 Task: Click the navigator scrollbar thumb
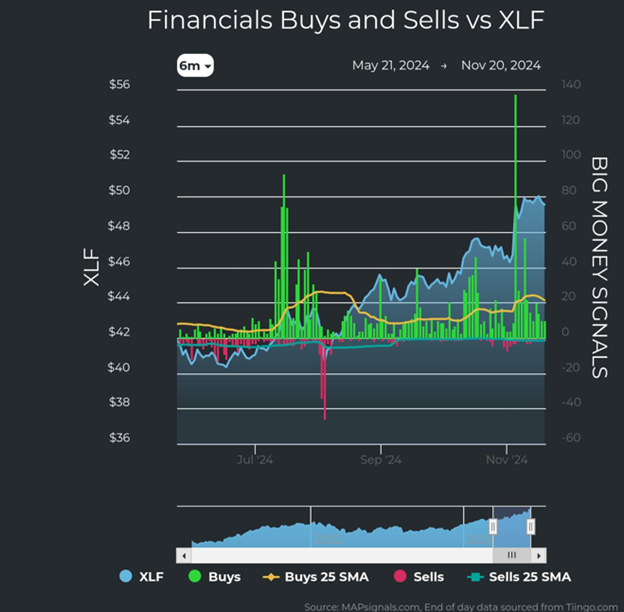point(511,554)
